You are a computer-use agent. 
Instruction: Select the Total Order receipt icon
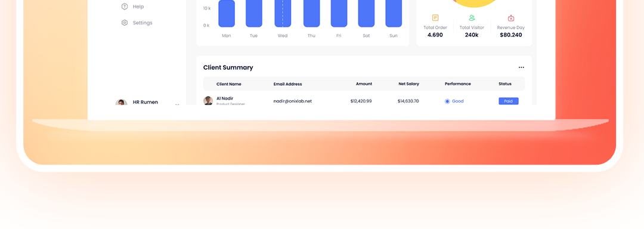click(435, 18)
